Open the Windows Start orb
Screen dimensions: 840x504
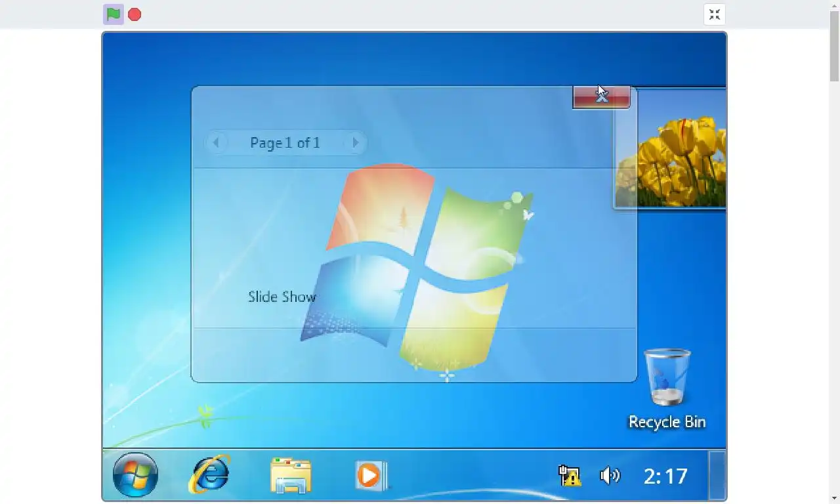coord(135,474)
